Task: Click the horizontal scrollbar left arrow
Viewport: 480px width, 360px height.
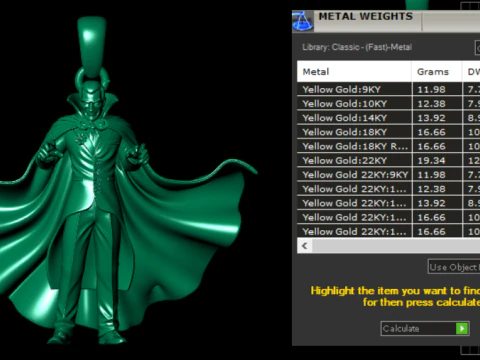Action: coord(304,246)
